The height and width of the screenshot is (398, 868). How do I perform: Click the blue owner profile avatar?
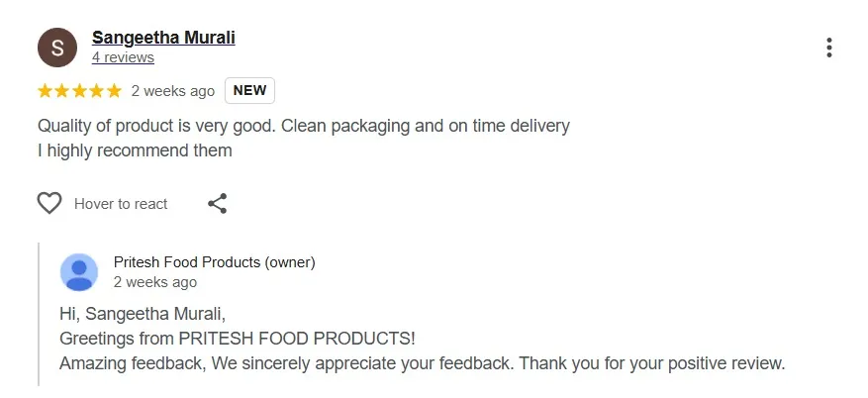coord(79,272)
